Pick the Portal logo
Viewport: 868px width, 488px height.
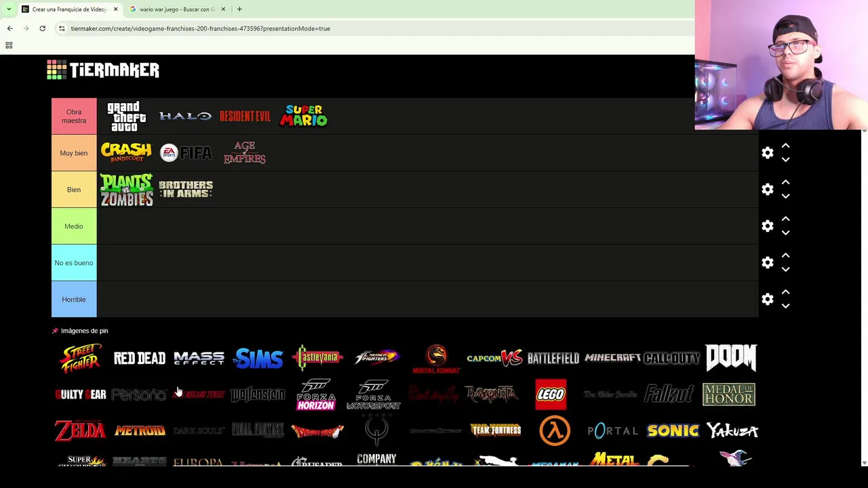pos(613,430)
